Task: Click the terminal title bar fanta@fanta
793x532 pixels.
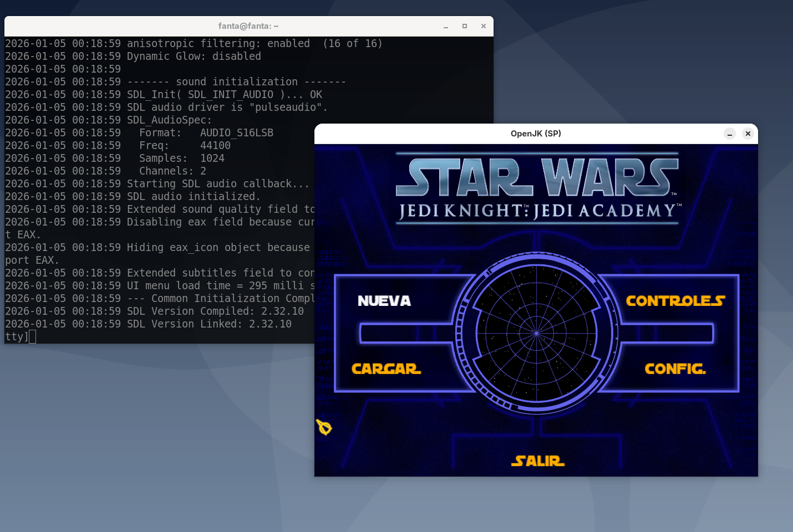Action: click(x=248, y=26)
